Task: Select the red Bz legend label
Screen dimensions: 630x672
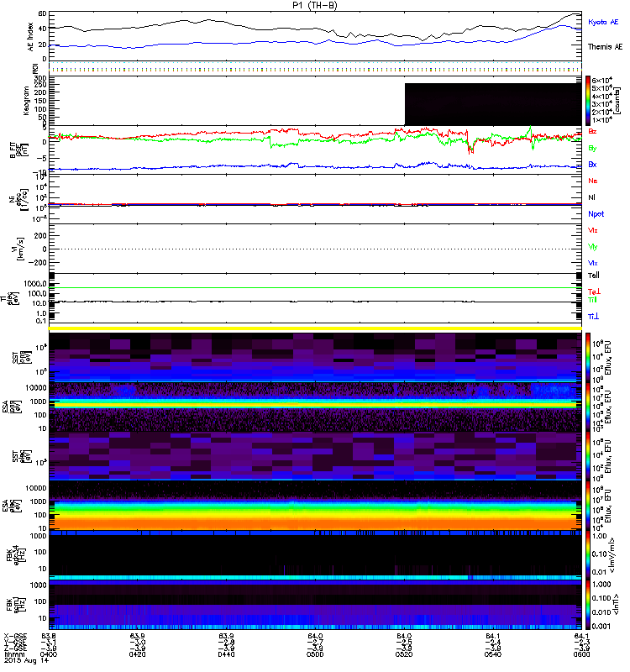Action: click(592, 131)
